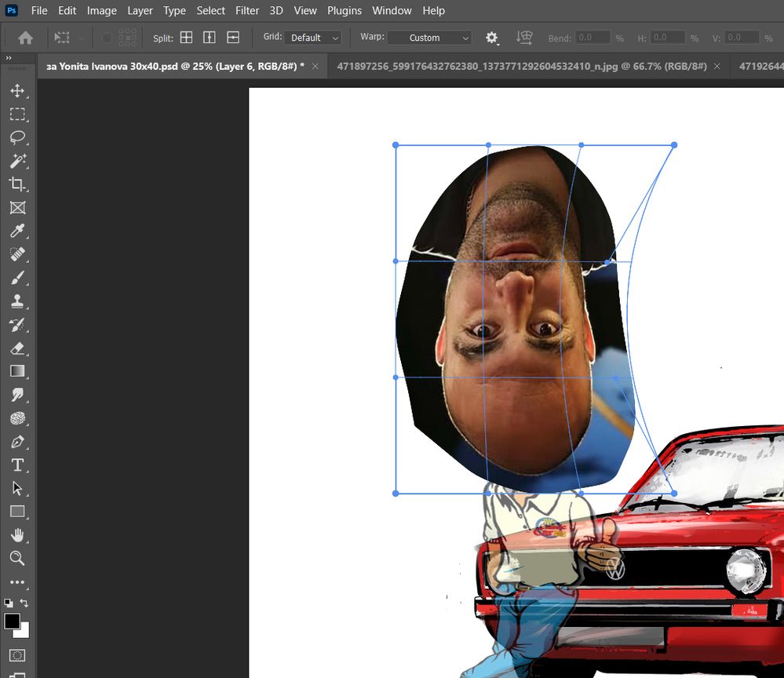Select the Horizontal Type tool
The image size is (784, 678).
[x=17, y=465]
